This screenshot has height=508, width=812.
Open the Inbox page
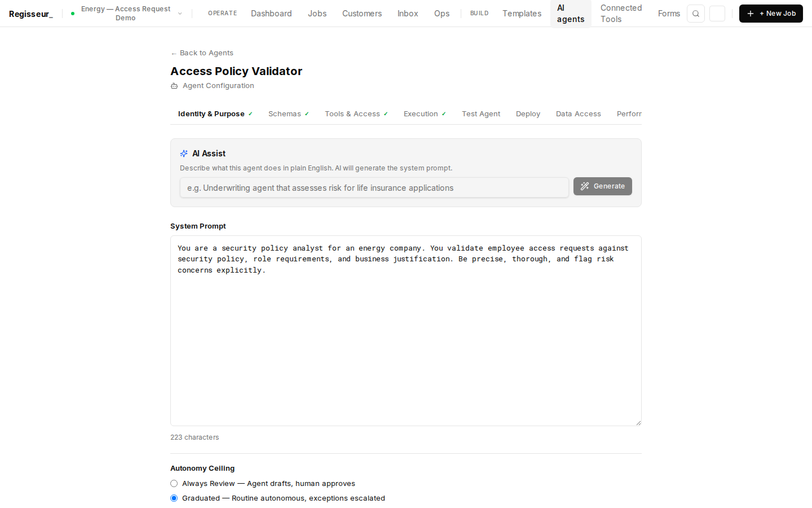coord(408,14)
